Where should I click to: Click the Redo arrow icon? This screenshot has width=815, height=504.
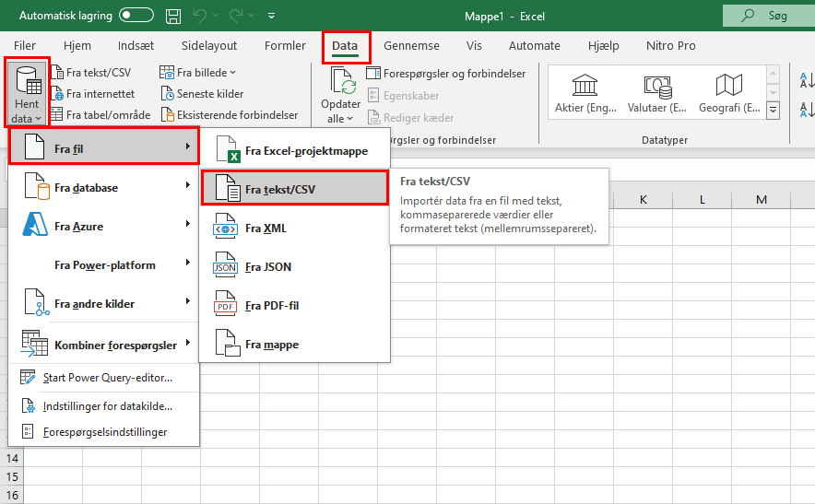236,16
